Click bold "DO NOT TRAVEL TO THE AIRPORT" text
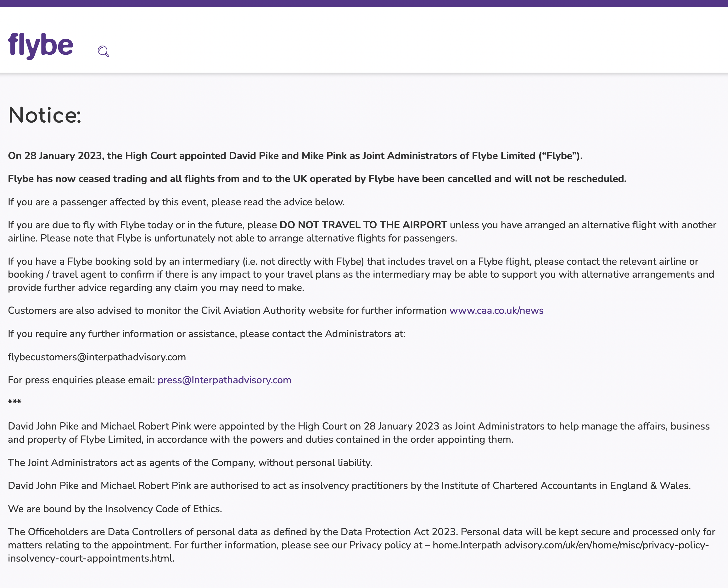This screenshot has width=728, height=588. (x=363, y=225)
